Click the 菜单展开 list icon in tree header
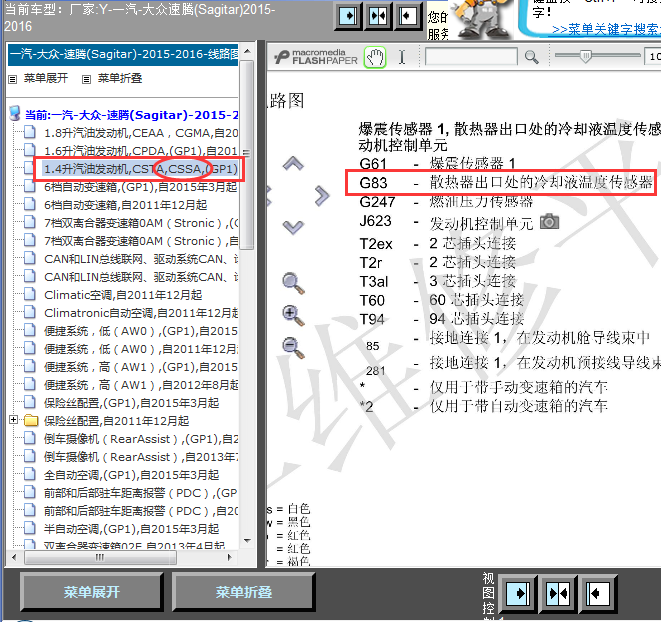661x622 pixels. click(x=13, y=79)
